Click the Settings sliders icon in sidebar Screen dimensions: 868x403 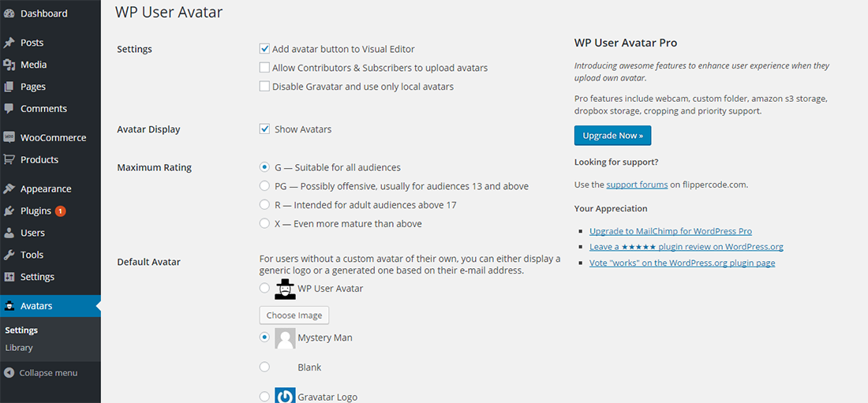tap(9, 277)
